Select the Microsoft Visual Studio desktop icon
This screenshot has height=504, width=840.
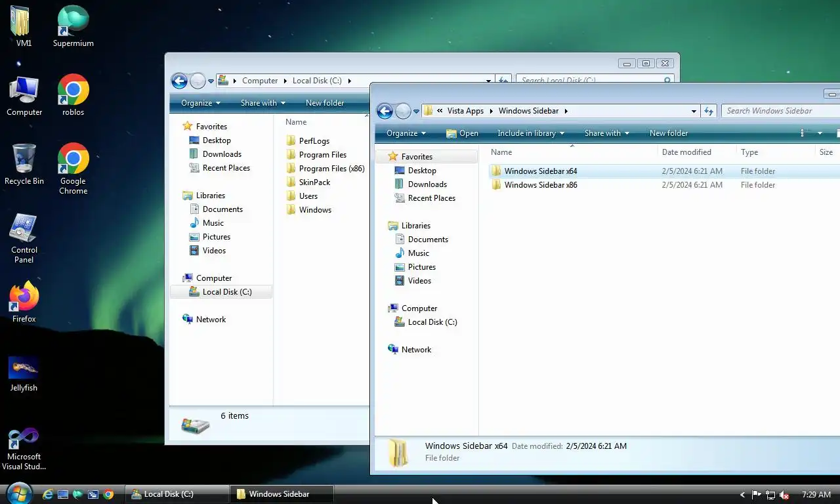[24, 448]
